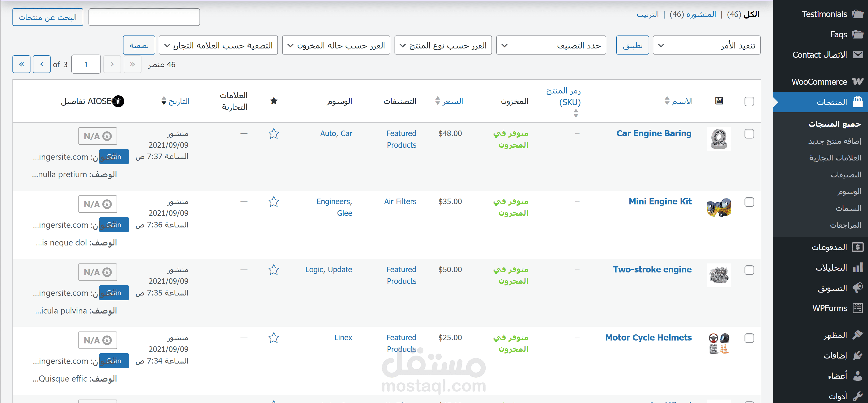Viewport: 868px width, 403px height.
Task: Click the image column header icon
Action: (719, 101)
